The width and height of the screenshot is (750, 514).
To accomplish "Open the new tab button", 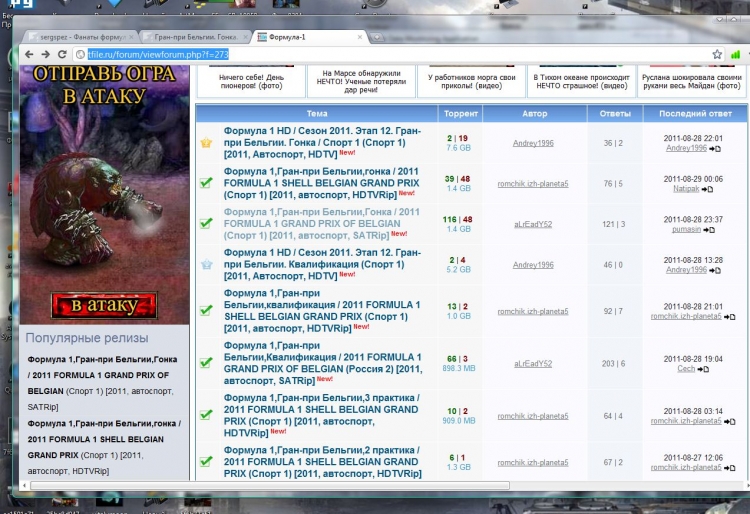I will pyautogui.click(x=377, y=37).
